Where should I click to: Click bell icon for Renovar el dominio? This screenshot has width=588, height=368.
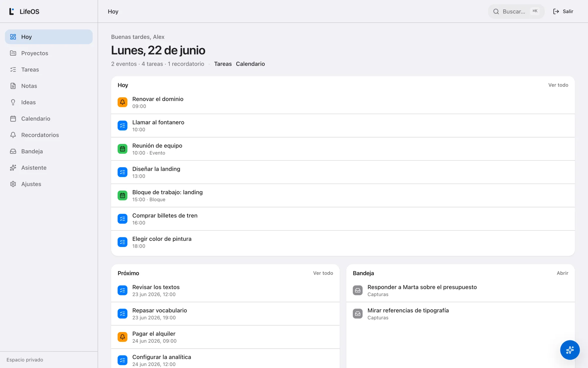(123, 102)
